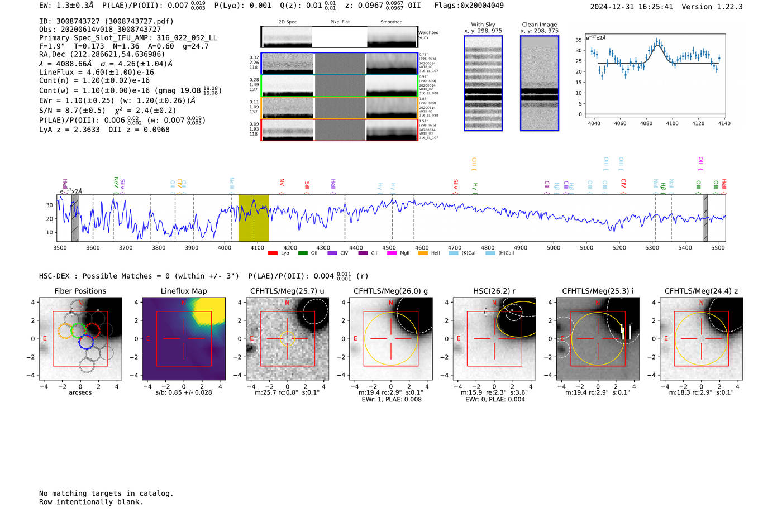Select the CFHTLS z-band cutout
Viewport: 782px width, 532px height.
point(701,339)
